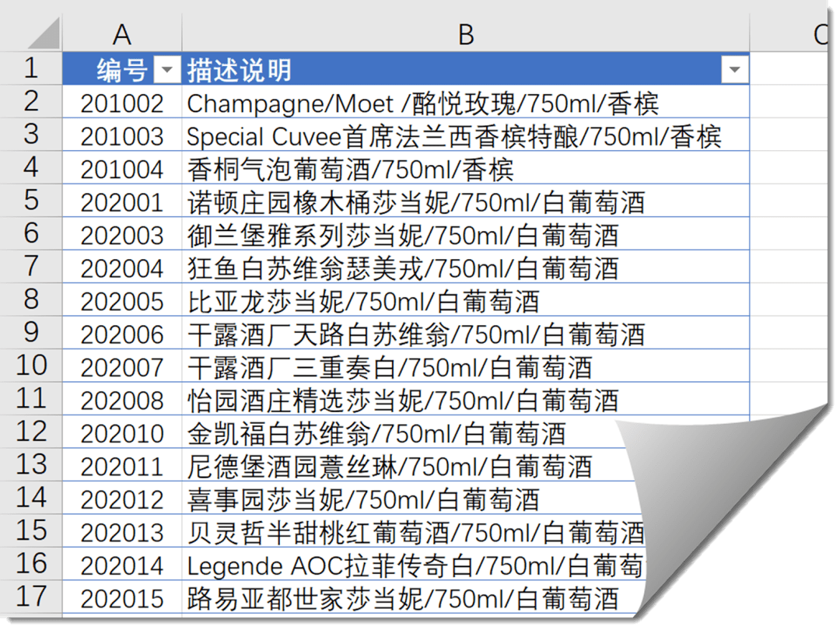
Task: Select row 11 header
Action: (31, 399)
